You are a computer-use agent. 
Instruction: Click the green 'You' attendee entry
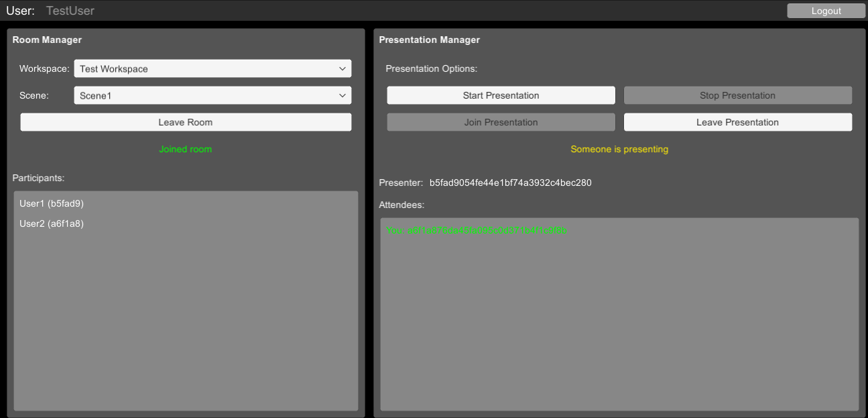[x=477, y=230]
